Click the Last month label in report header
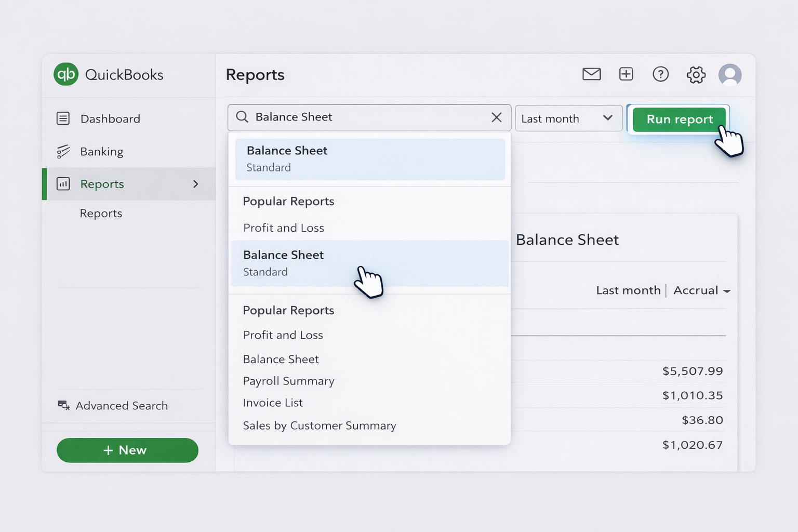 point(628,290)
